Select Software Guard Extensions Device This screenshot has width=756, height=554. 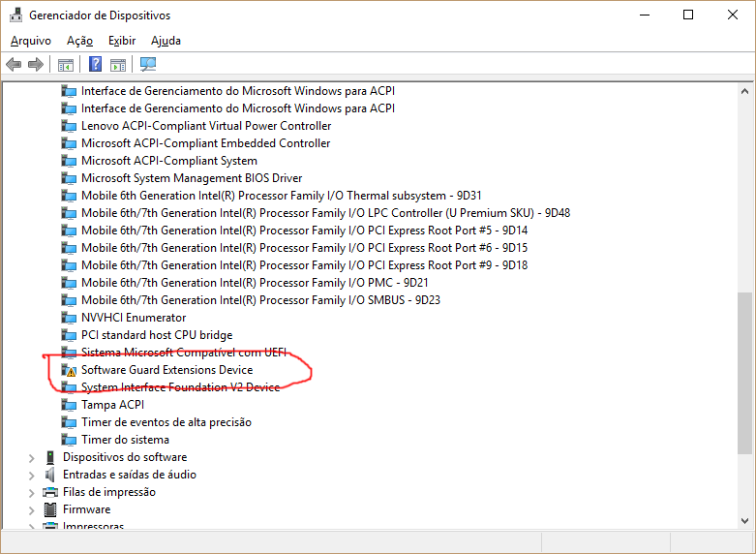click(166, 370)
